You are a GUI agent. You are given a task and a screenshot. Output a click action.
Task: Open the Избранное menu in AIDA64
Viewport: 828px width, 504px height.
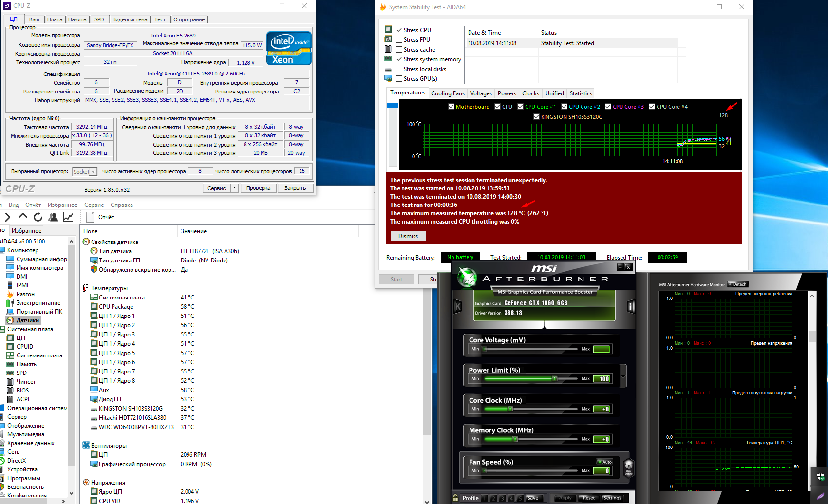pyautogui.click(x=62, y=205)
